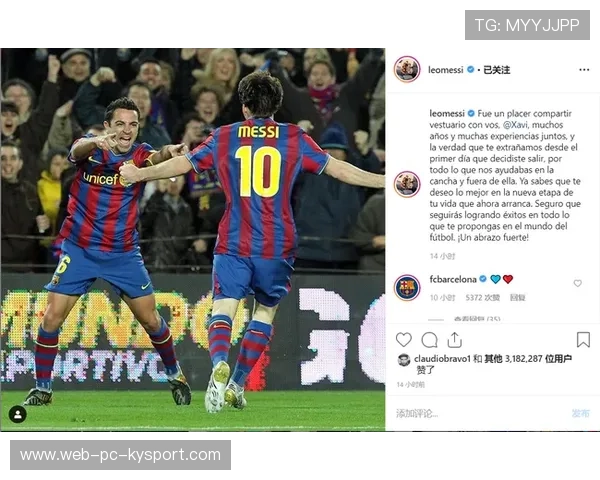Like fcbarcelona's comment with small heart
Image resolution: width=600 pixels, height=480 pixels.
click(x=577, y=283)
